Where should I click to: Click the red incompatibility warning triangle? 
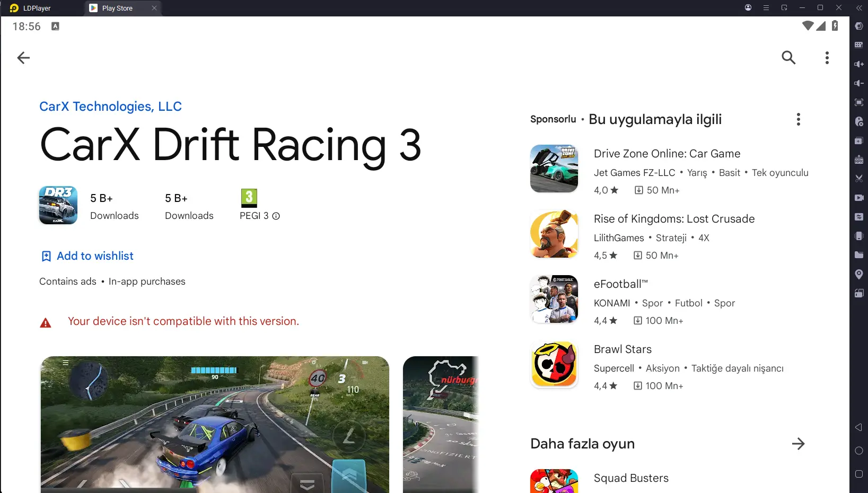pos(46,322)
